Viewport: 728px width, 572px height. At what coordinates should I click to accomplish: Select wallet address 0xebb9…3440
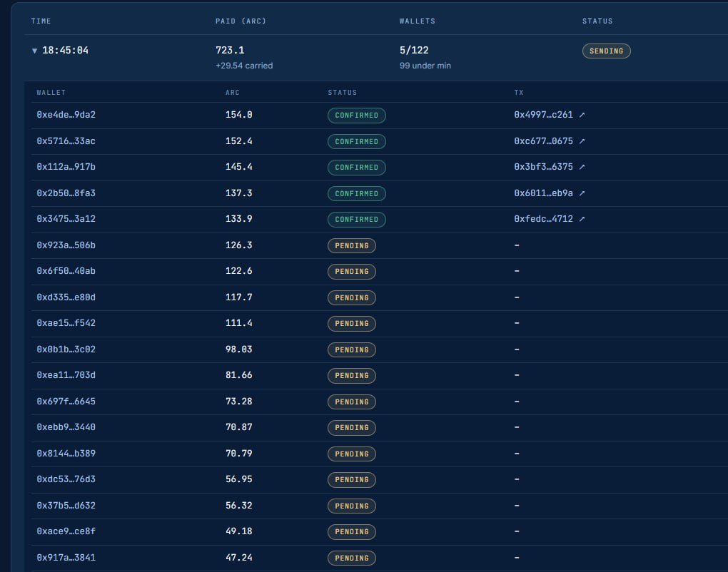click(x=66, y=427)
